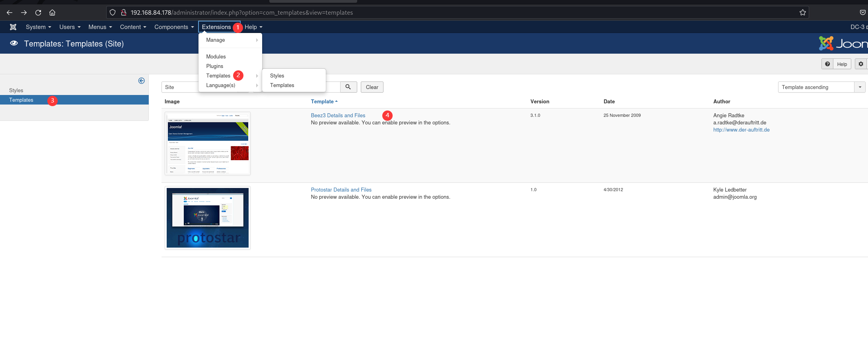
Task: Click the author name Angie Radtke
Action: (x=729, y=116)
